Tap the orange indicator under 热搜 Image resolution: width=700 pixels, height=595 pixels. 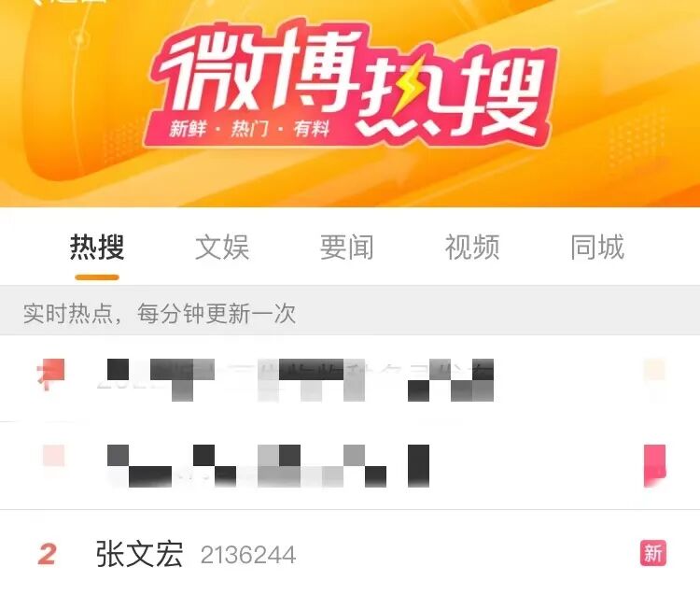pyautogui.click(x=97, y=277)
